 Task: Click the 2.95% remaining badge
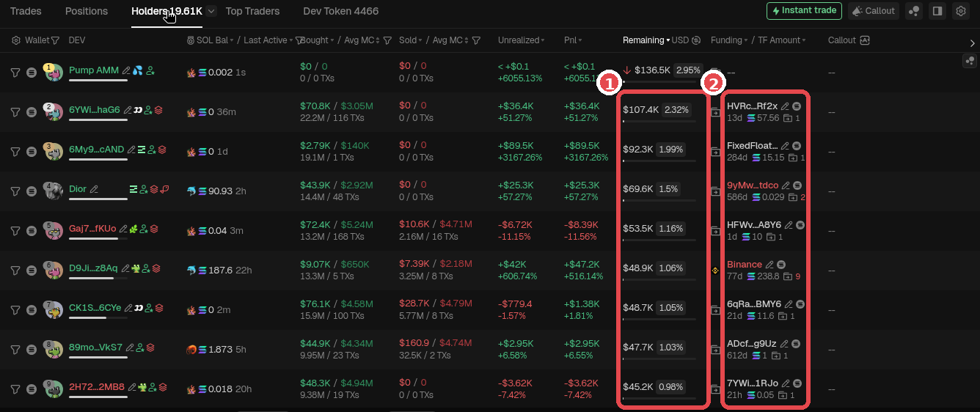pos(689,70)
